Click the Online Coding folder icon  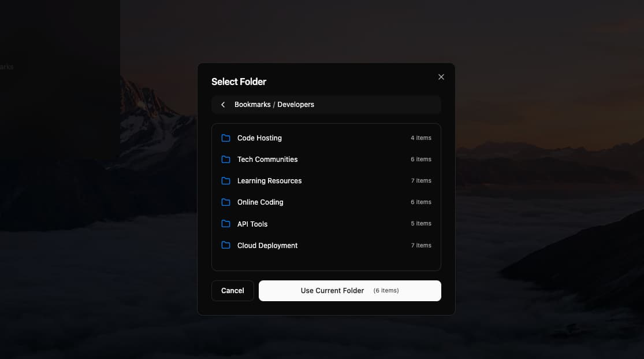225,202
